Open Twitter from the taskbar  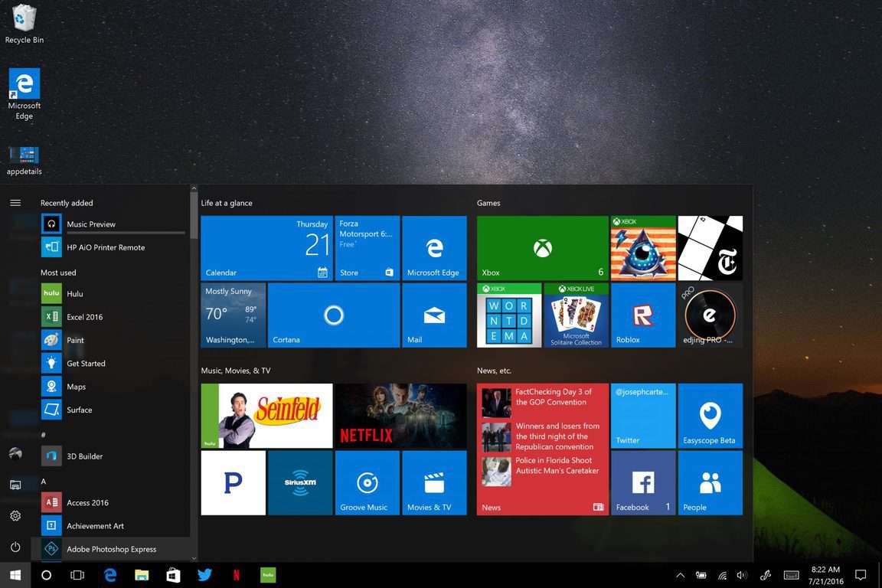(204, 574)
